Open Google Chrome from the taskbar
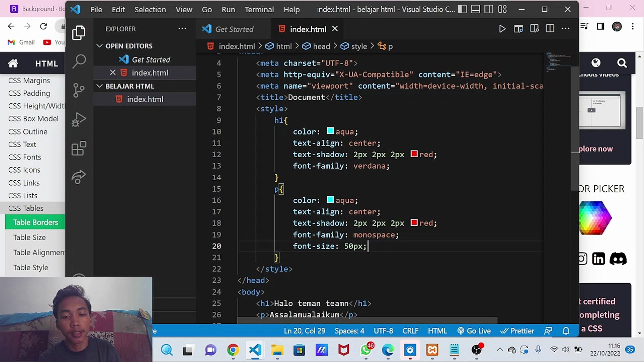 (x=233, y=350)
